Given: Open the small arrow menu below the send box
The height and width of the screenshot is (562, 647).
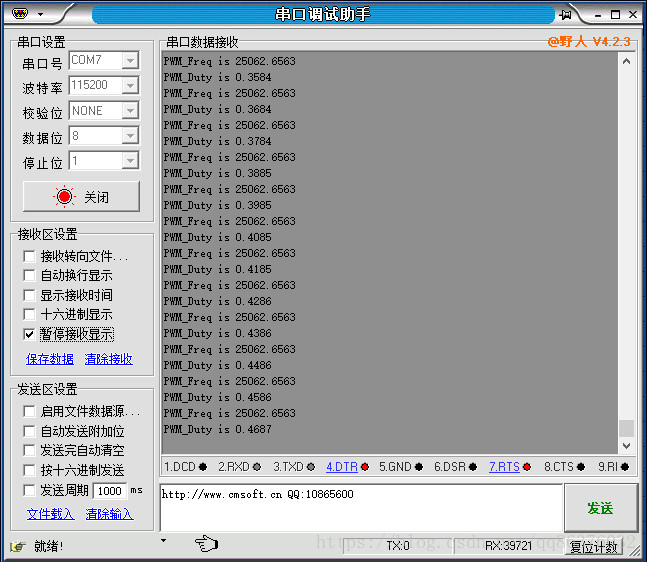Looking at the screenshot, I should 164,540.
